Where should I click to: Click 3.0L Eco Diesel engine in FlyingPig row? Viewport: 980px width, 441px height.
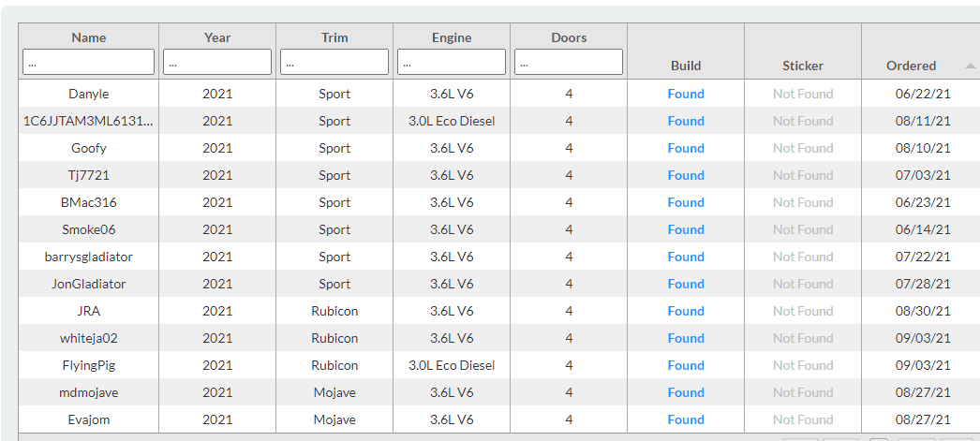(x=452, y=365)
